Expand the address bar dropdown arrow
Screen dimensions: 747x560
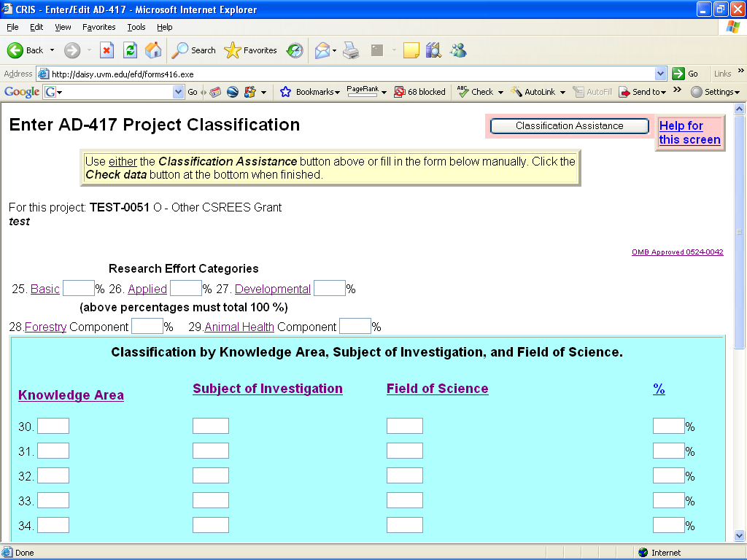pos(660,74)
